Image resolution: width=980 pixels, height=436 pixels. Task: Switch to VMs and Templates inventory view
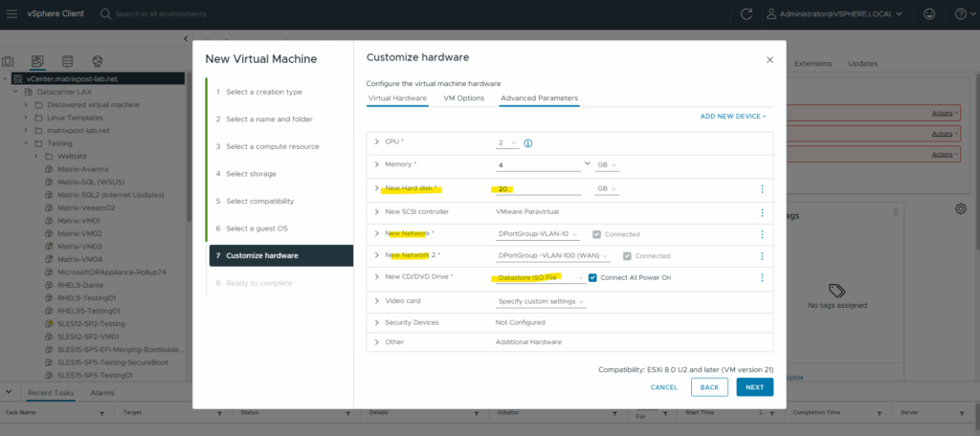point(37,61)
